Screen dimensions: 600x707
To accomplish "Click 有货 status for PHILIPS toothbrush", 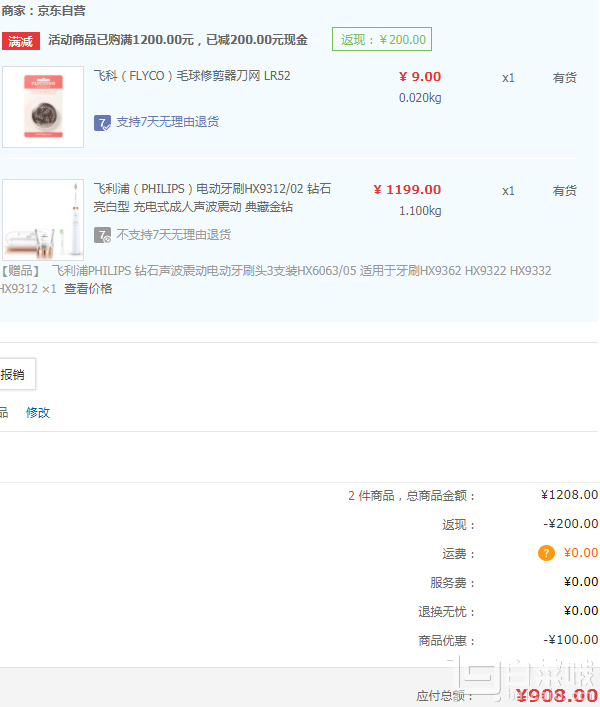I will pos(565,190).
